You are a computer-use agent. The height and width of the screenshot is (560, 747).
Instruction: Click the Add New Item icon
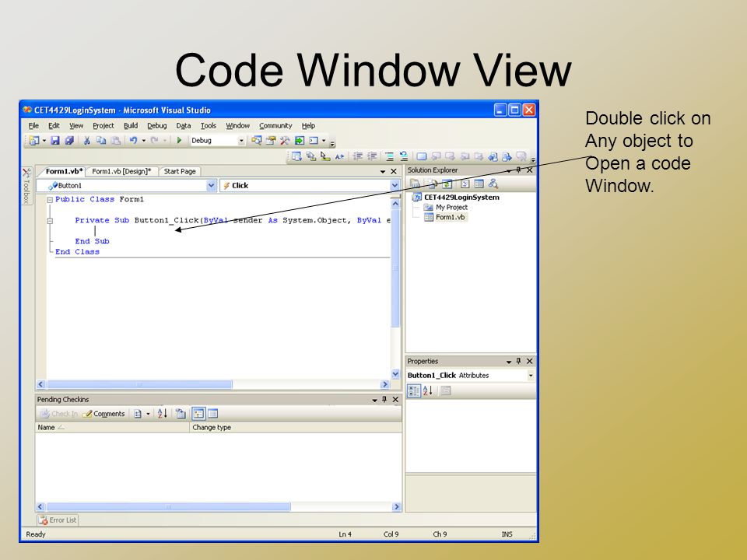(33, 141)
